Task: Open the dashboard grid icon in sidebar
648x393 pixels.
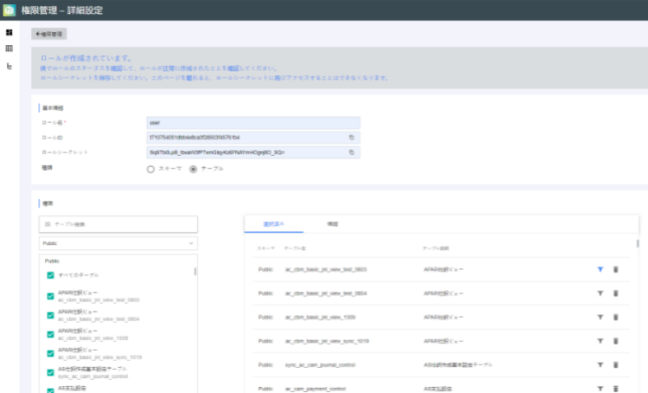Action: [x=9, y=32]
